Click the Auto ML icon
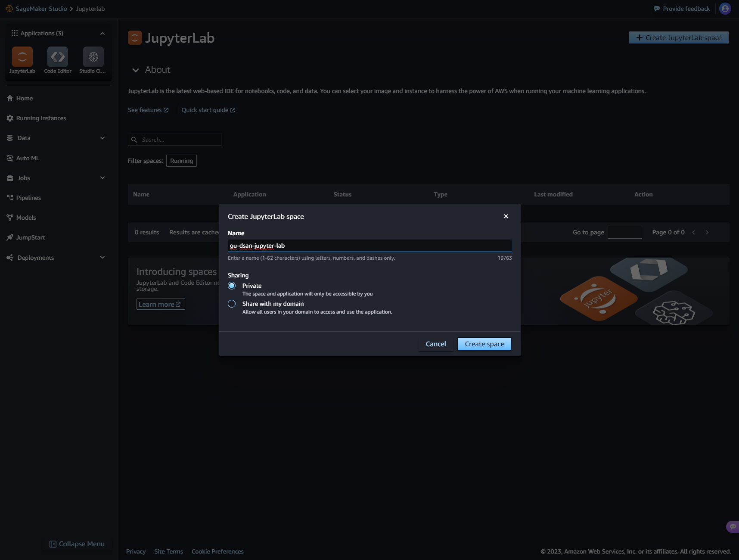Viewport: 739px width, 560px height. pos(10,158)
